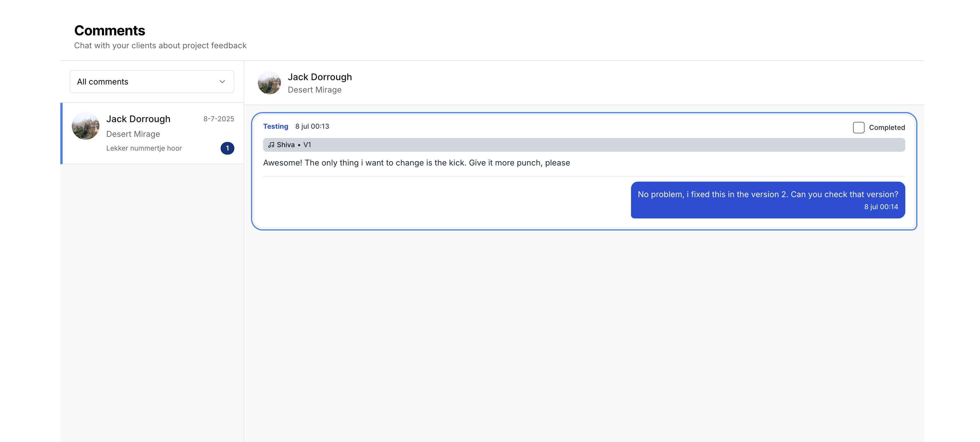
Task: Click Jack Dorrough's avatar in conversation list
Action: [86, 126]
